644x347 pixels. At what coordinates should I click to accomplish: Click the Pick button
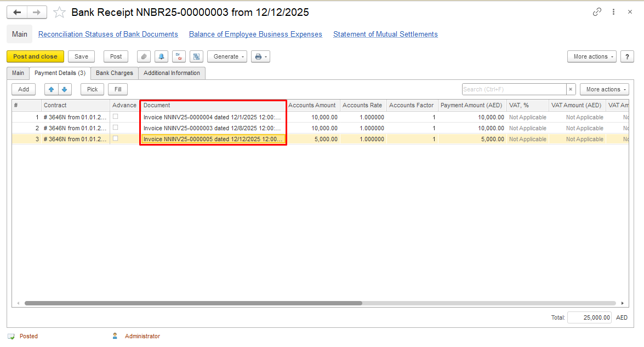(x=93, y=89)
